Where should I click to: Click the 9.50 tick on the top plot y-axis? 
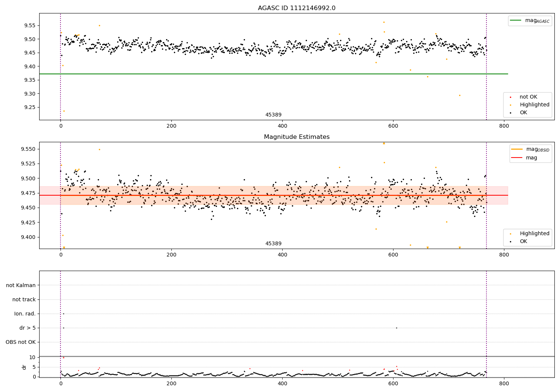click(30, 39)
